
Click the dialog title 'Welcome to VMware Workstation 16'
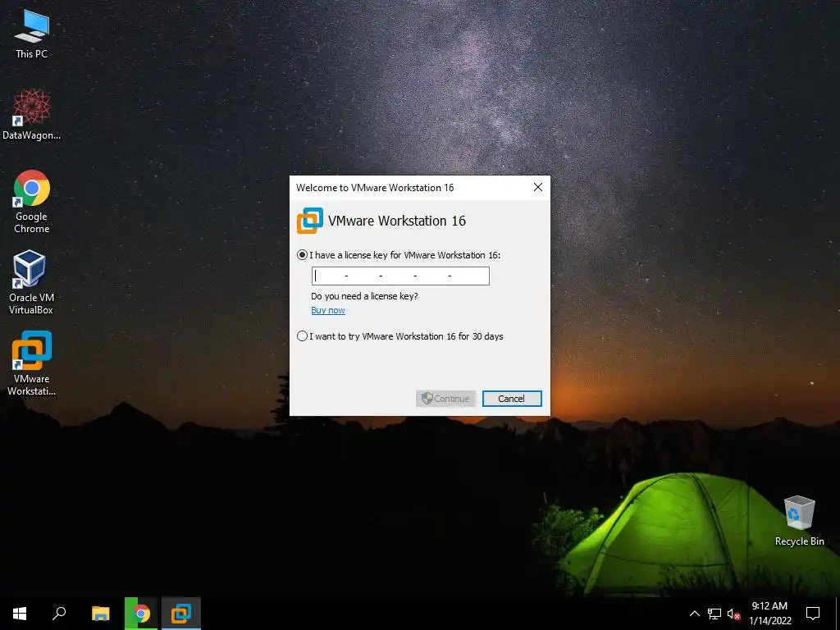[x=375, y=188]
